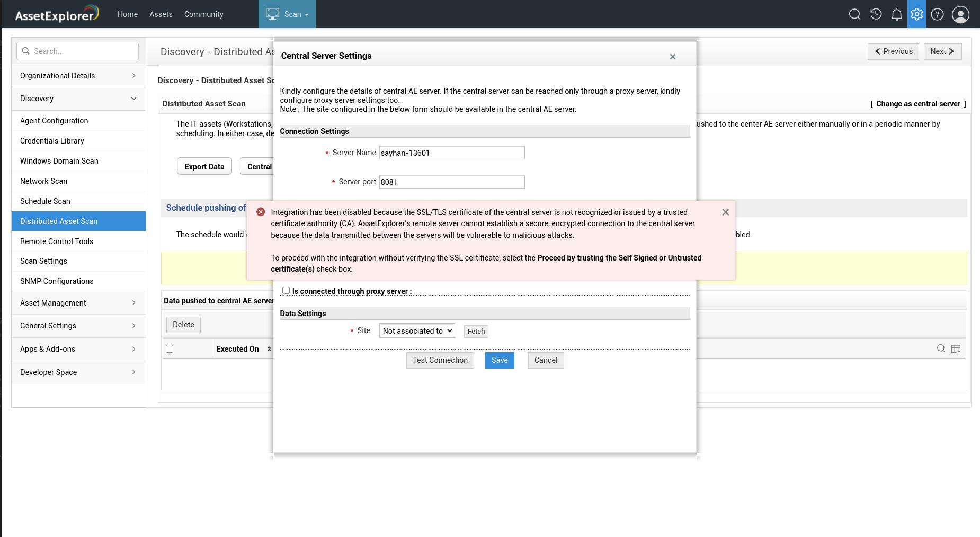Click the sidebar Search box
Viewport: 980px width, 537px height.
[77, 51]
